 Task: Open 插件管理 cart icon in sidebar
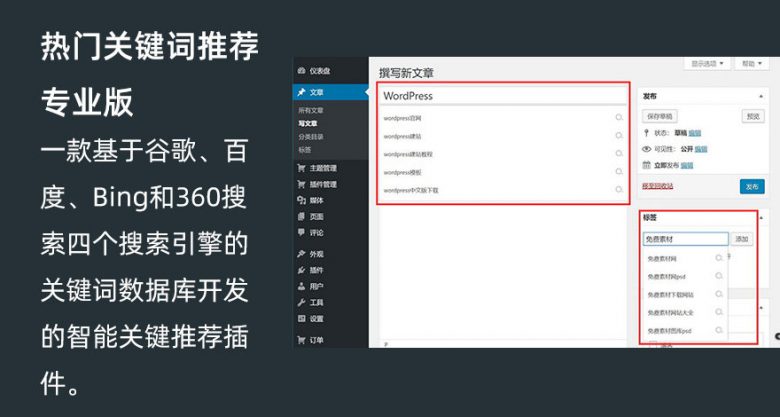301,184
